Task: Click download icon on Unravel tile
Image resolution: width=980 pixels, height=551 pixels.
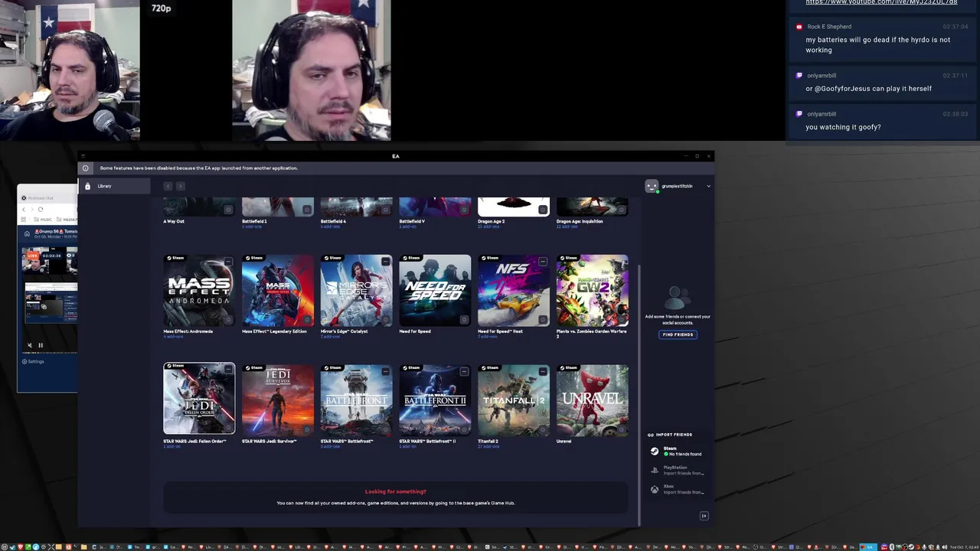Action: [622, 429]
